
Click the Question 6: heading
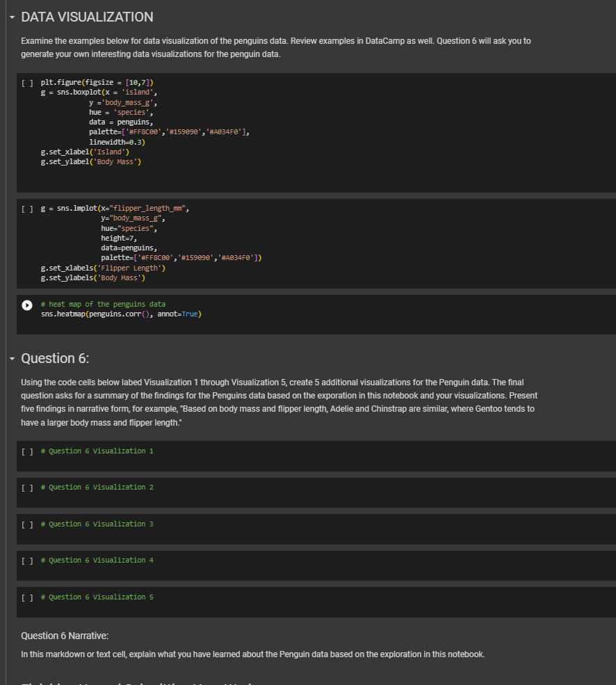(55, 358)
